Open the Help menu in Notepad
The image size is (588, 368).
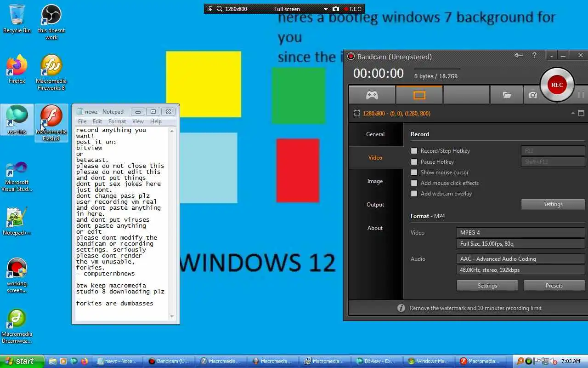156,121
